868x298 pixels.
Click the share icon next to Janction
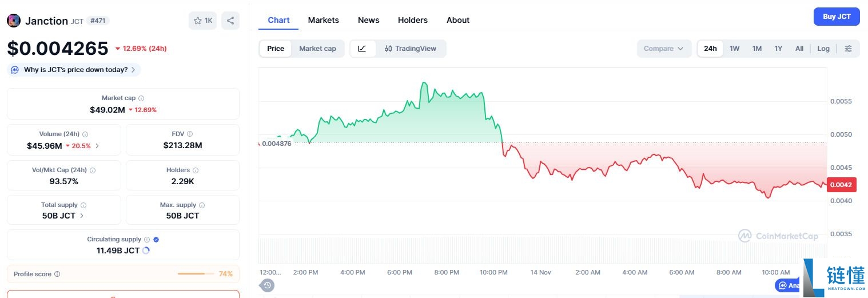click(230, 21)
